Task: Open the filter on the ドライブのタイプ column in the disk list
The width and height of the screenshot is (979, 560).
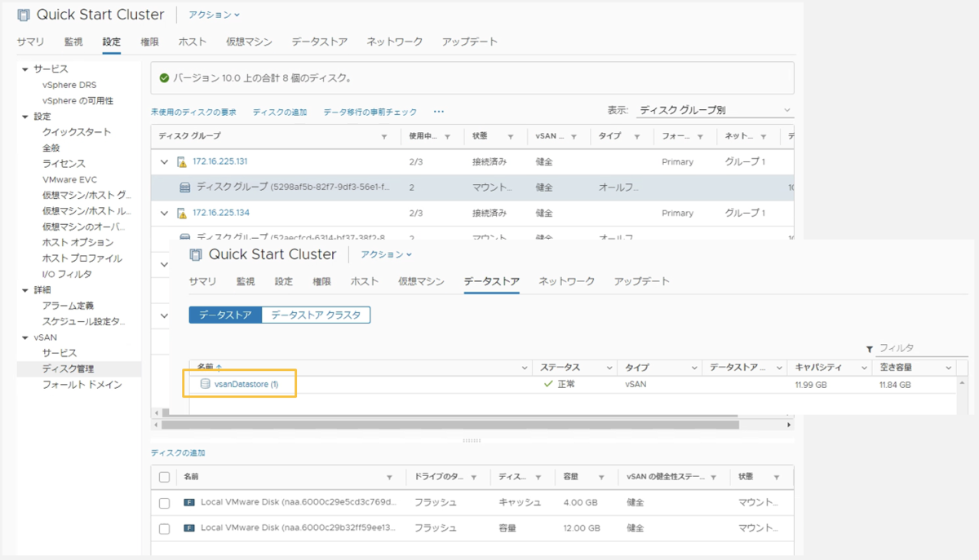Action: click(x=475, y=478)
